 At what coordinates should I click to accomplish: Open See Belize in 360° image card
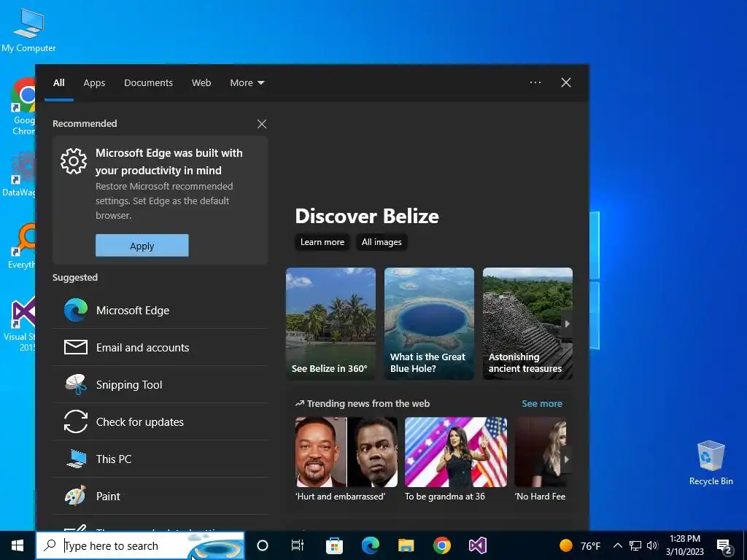tap(330, 323)
